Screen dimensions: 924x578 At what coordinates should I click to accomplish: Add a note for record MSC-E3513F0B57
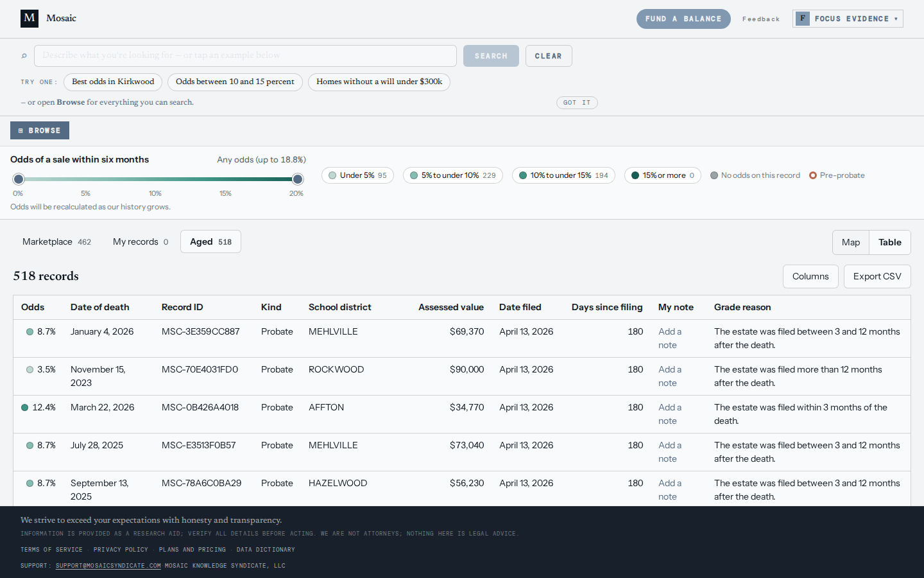[x=670, y=452]
